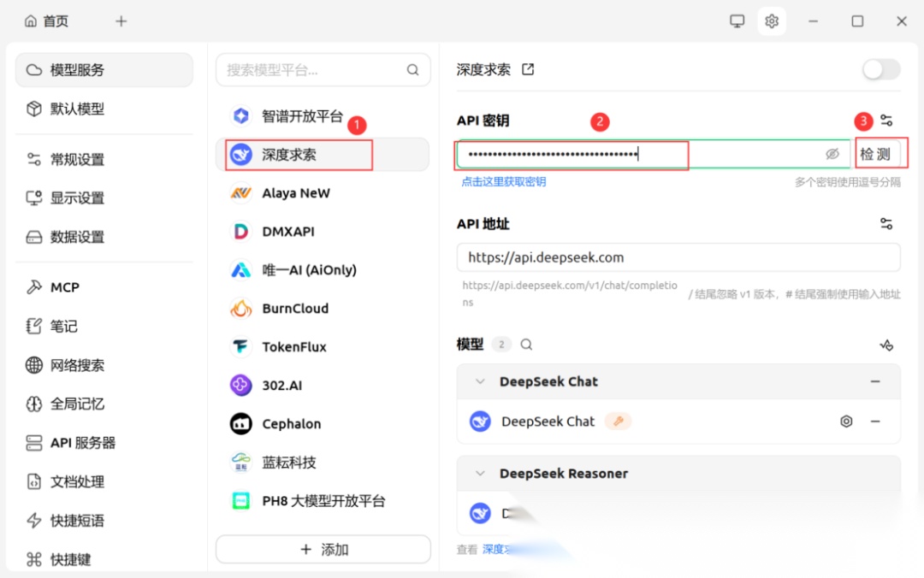The image size is (924, 578).
Task: Open API 地址 settings sliders icon
Action: (x=886, y=224)
